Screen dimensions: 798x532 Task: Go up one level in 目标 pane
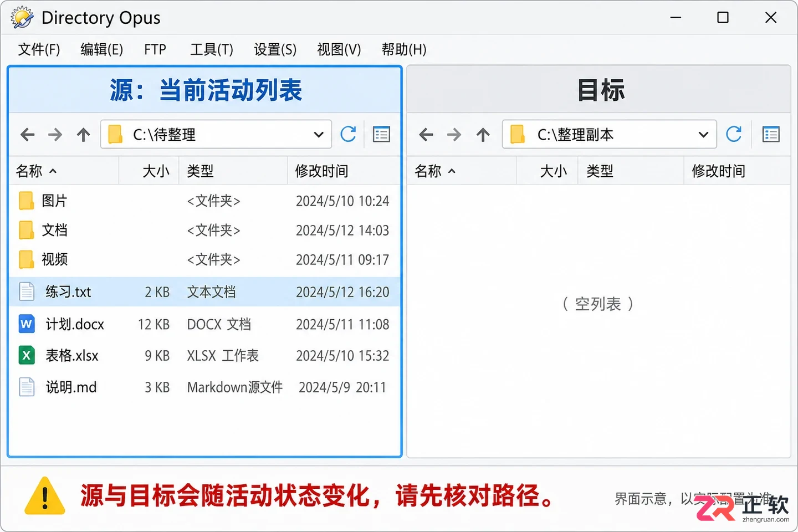[x=483, y=135]
